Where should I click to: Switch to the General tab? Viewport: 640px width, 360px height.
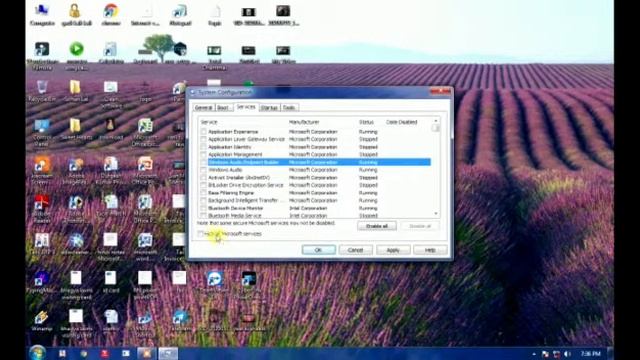click(x=203, y=108)
